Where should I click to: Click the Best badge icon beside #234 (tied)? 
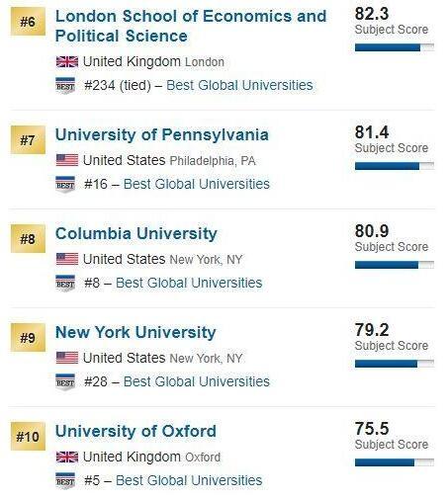click(65, 86)
